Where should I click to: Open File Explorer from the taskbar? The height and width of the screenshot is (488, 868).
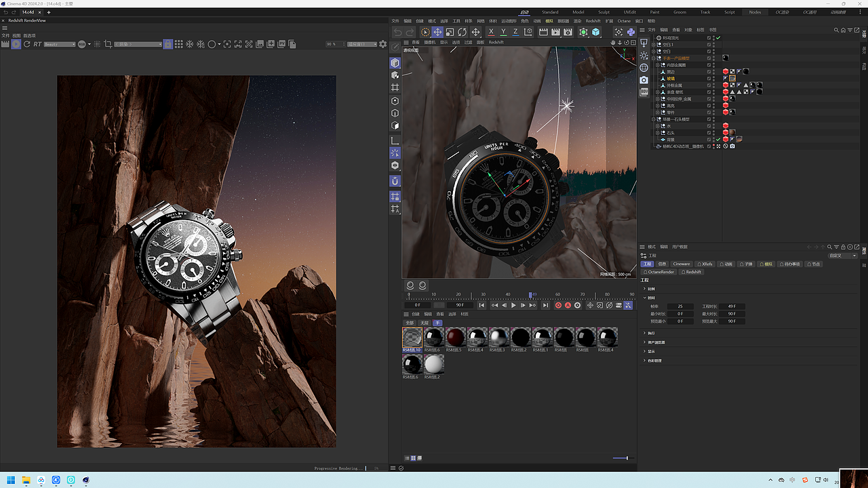pos(26,480)
